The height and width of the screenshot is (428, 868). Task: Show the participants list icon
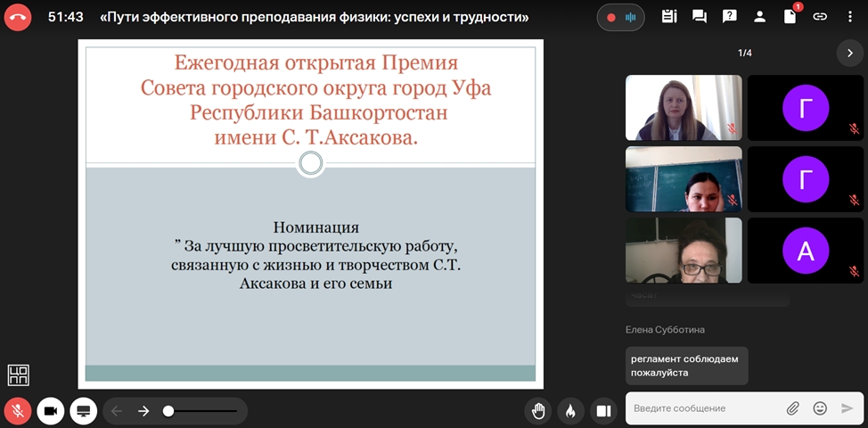[759, 17]
